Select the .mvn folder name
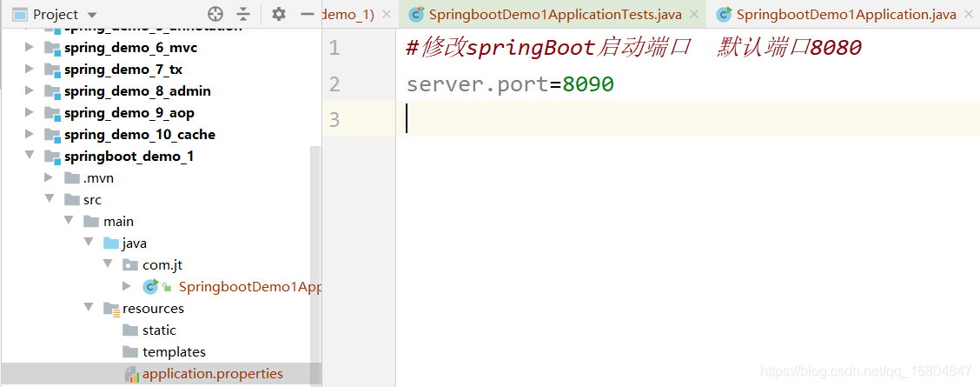Screen dimensions: 980x387 98,178
